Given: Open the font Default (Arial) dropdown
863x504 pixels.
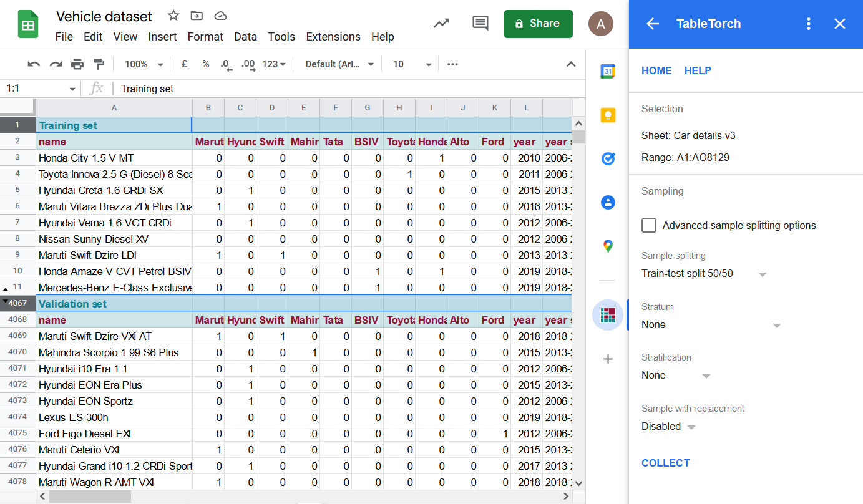Looking at the screenshot, I should tap(339, 64).
